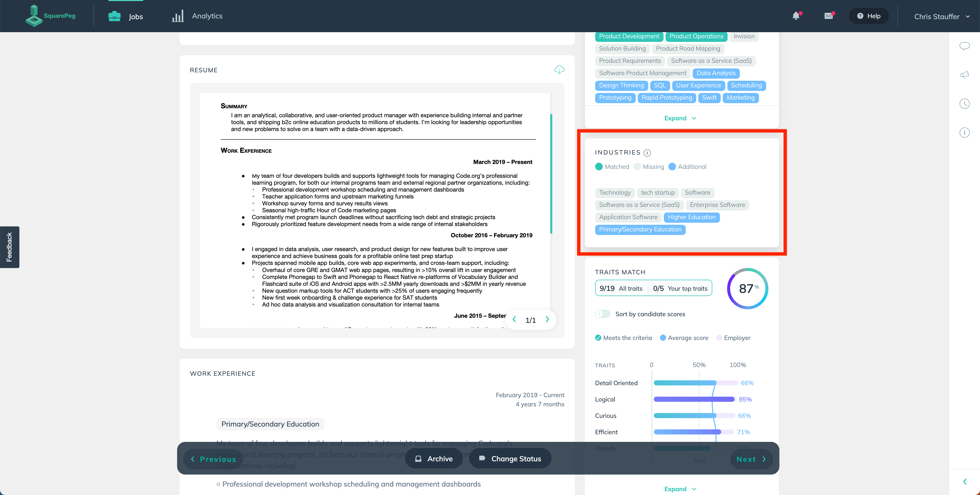Click the Matched legend dot in Industries
The width and height of the screenshot is (980, 495).
tap(599, 167)
